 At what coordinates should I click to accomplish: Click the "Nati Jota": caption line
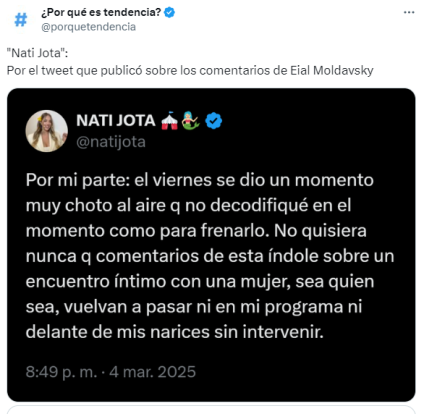point(37,53)
